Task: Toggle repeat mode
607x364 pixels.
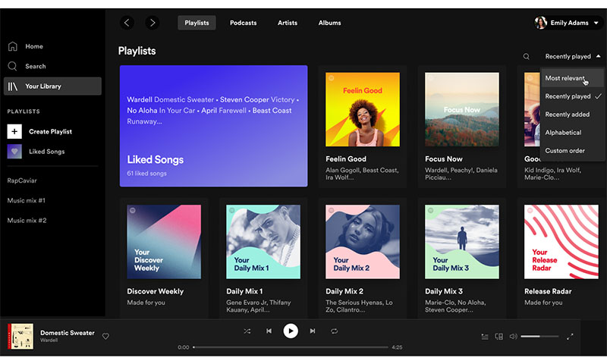Action: tap(334, 331)
